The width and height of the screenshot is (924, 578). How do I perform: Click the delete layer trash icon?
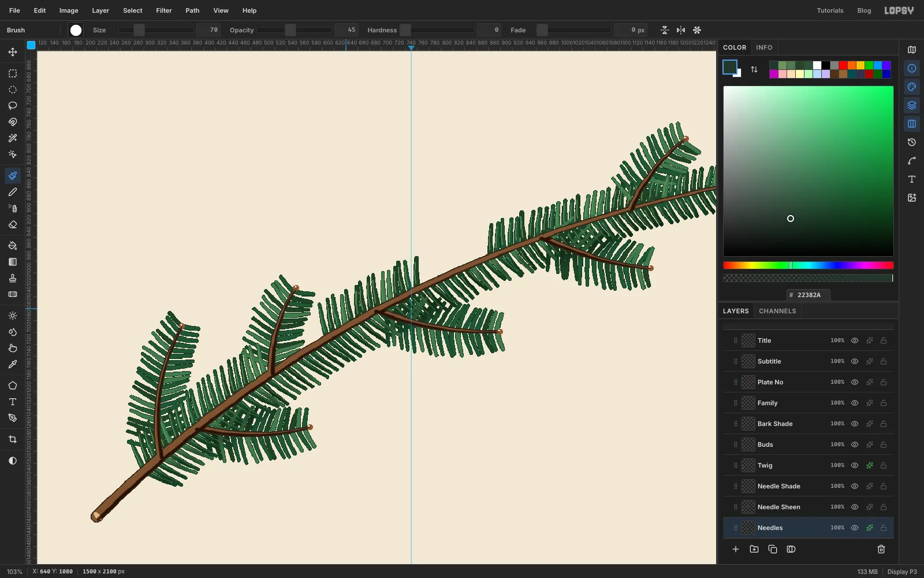click(x=881, y=549)
